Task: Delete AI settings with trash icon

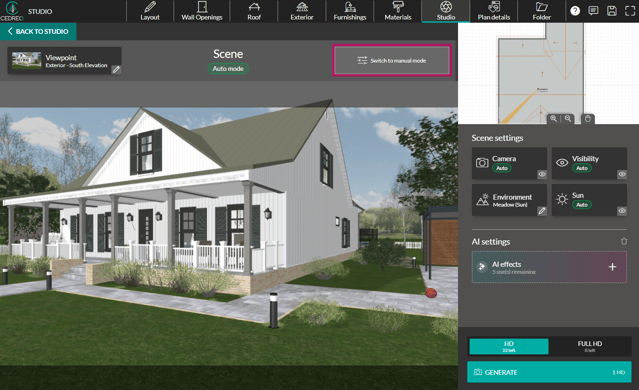Action: pyautogui.click(x=624, y=241)
